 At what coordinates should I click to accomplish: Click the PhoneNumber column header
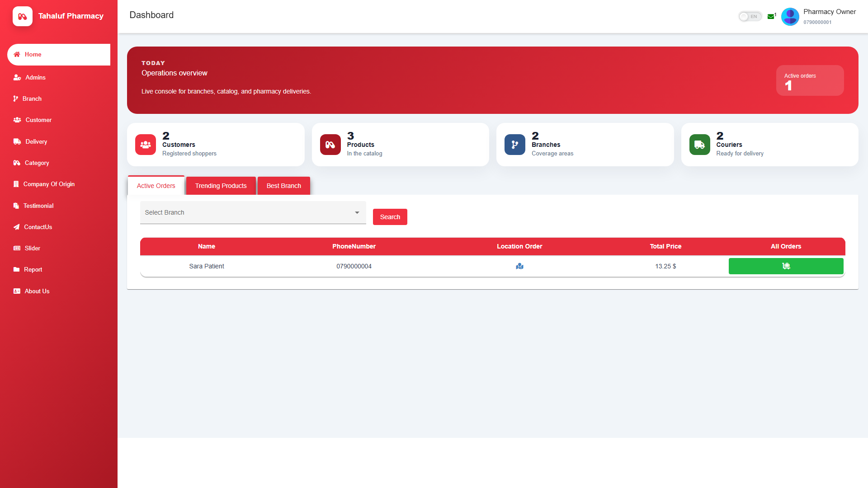pos(354,246)
